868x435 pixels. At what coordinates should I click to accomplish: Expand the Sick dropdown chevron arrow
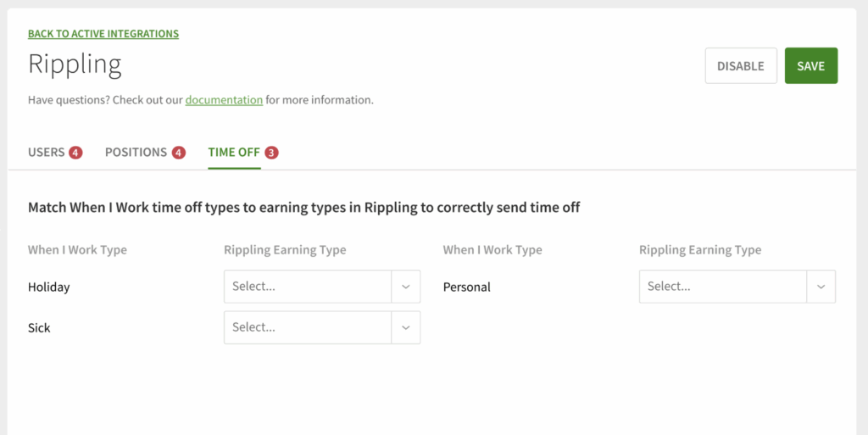pyautogui.click(x=406, y=327)
